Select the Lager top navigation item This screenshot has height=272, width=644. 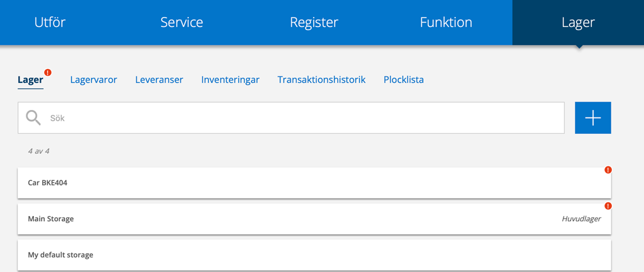coord(578,23)
